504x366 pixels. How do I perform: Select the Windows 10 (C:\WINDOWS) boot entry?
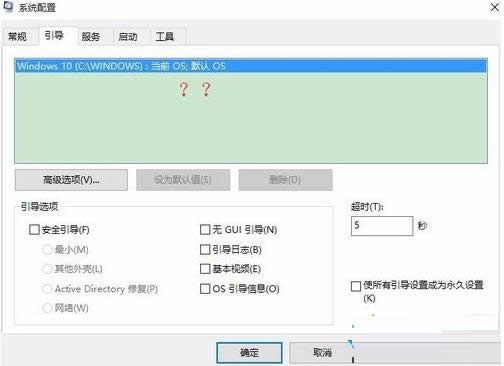click(251, 66)
